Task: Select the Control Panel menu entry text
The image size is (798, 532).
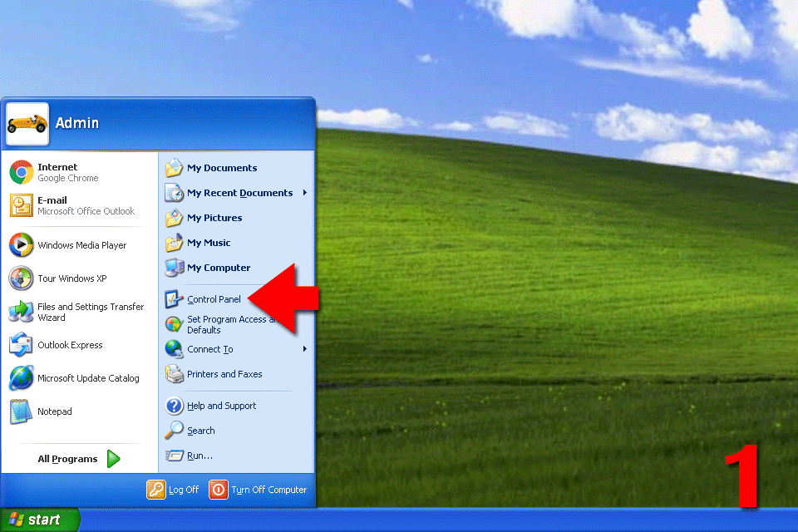Action: click(214, 299)
